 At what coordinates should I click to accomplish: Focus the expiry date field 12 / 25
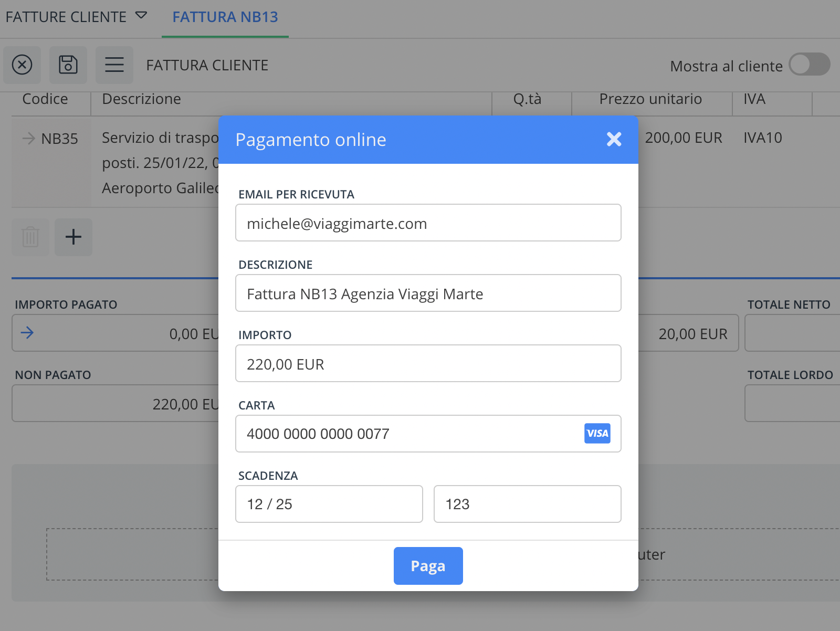pos(329,504)
